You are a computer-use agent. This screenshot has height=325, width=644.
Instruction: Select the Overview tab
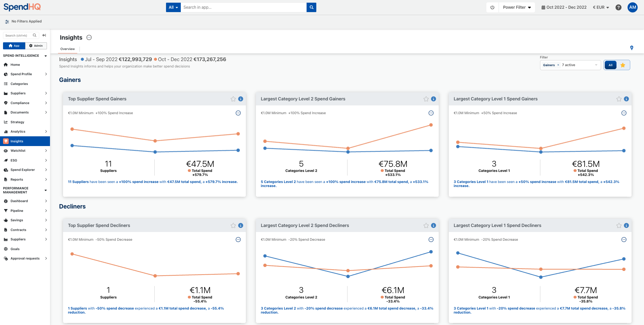click(x=67, y=49)
